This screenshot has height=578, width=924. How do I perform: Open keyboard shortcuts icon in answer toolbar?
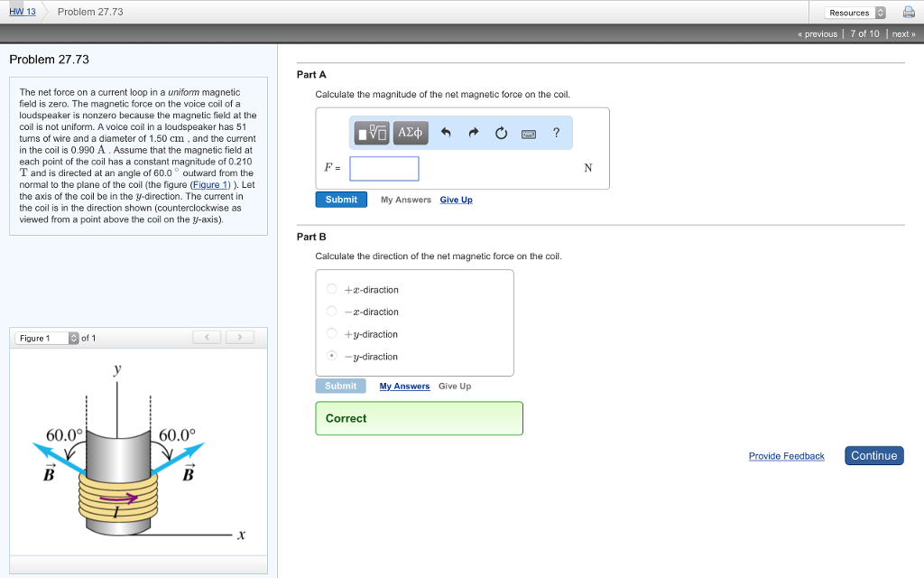tap(529, 134)
